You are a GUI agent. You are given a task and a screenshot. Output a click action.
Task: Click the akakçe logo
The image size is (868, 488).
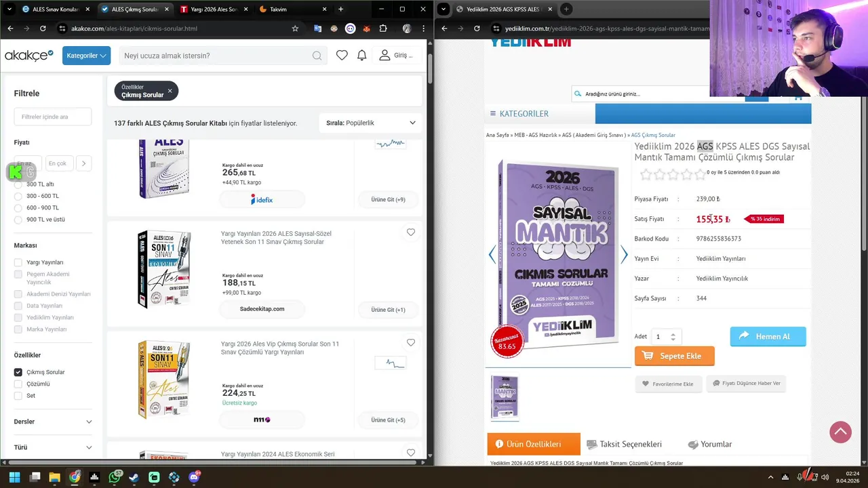[28, 56]
